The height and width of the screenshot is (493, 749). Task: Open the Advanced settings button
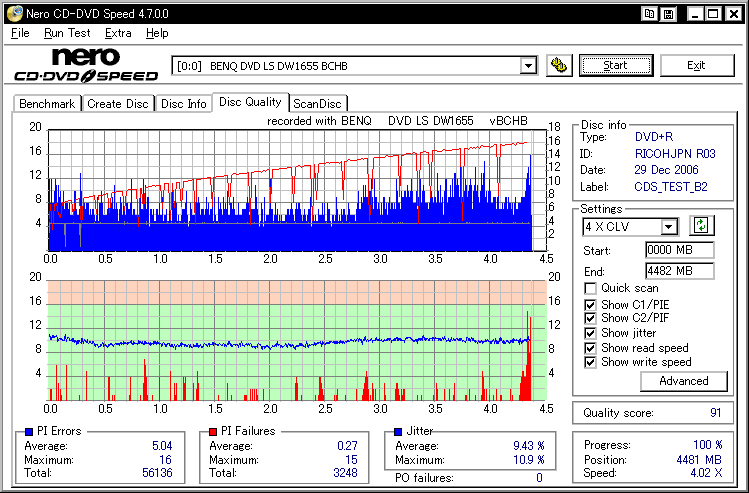click(x=684, y=381)
